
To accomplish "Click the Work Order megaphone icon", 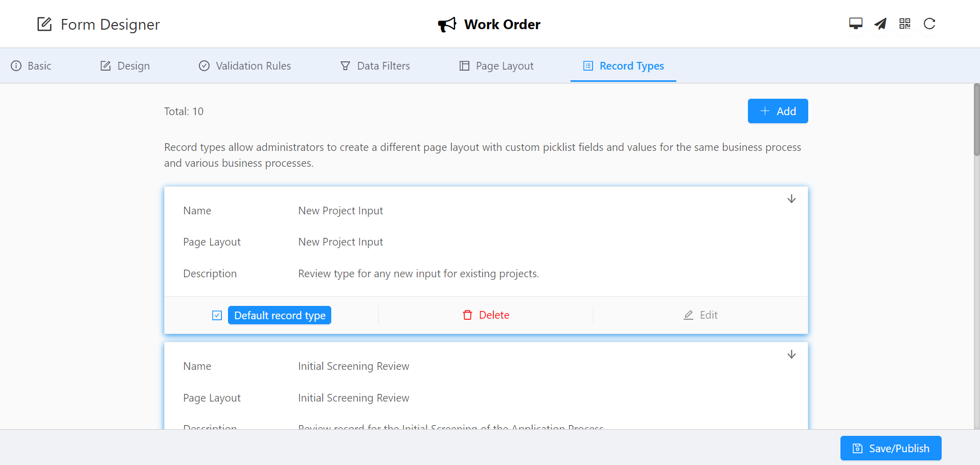I will 447,25.
